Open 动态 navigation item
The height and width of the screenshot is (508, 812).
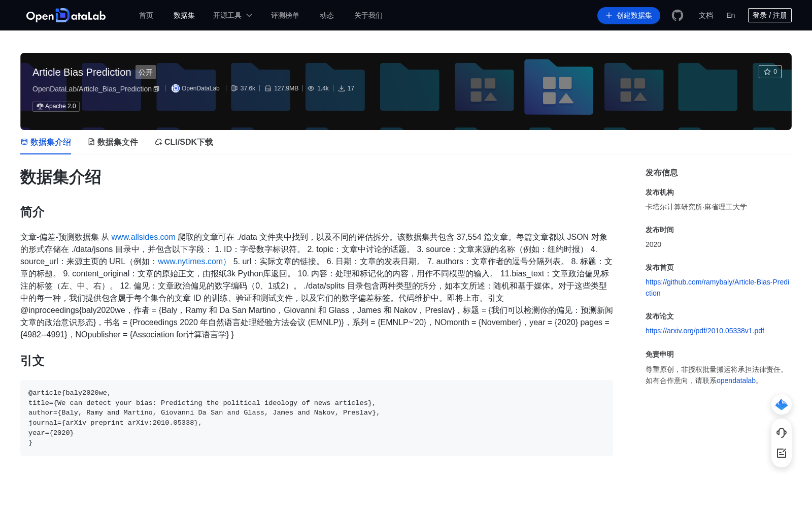click(327, 15)
